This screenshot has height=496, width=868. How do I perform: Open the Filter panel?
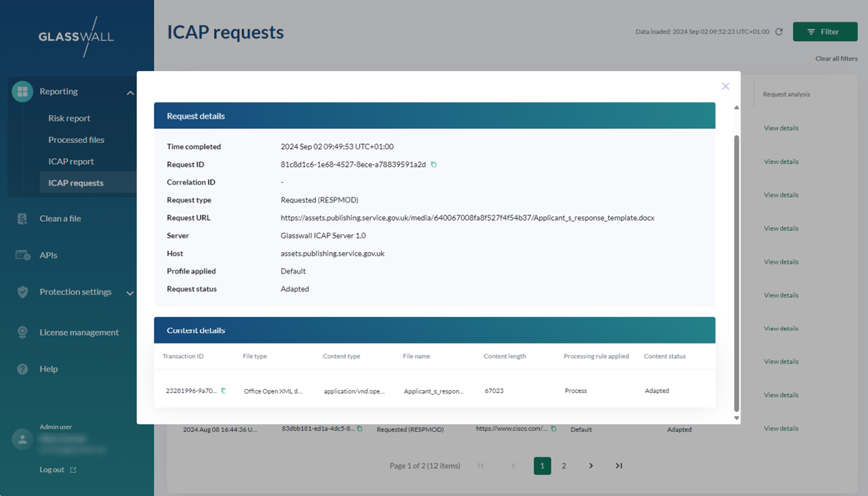click(x=824, y=31)
